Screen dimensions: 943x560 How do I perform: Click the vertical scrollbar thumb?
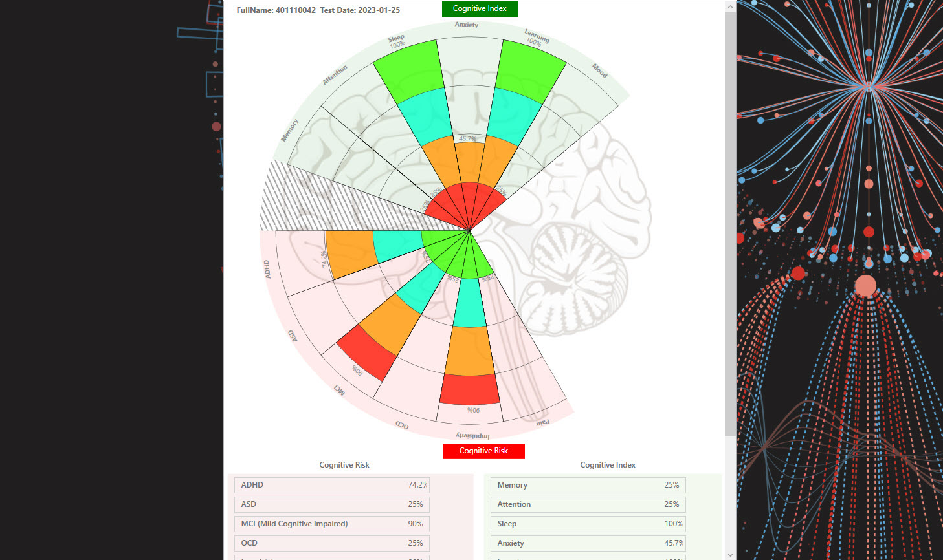coord(730,224)
